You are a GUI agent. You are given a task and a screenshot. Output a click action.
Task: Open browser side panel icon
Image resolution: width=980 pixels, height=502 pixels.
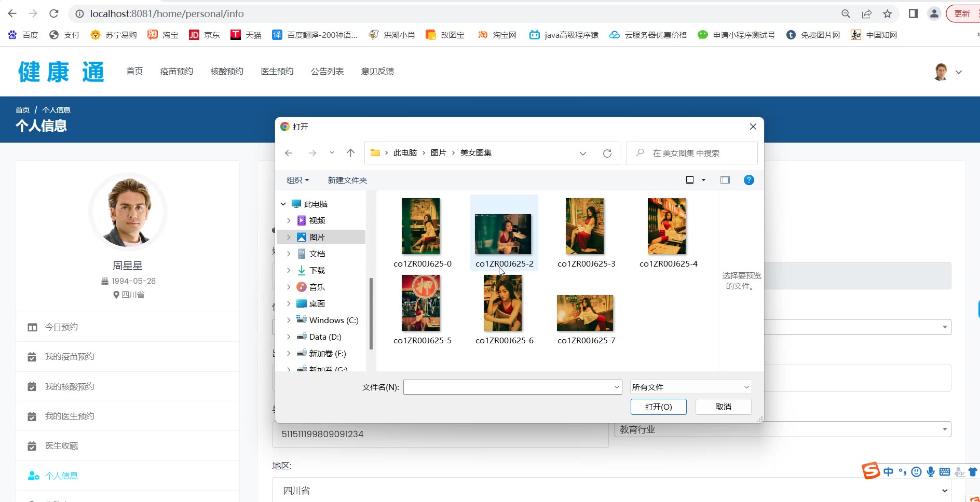(914, 14)
